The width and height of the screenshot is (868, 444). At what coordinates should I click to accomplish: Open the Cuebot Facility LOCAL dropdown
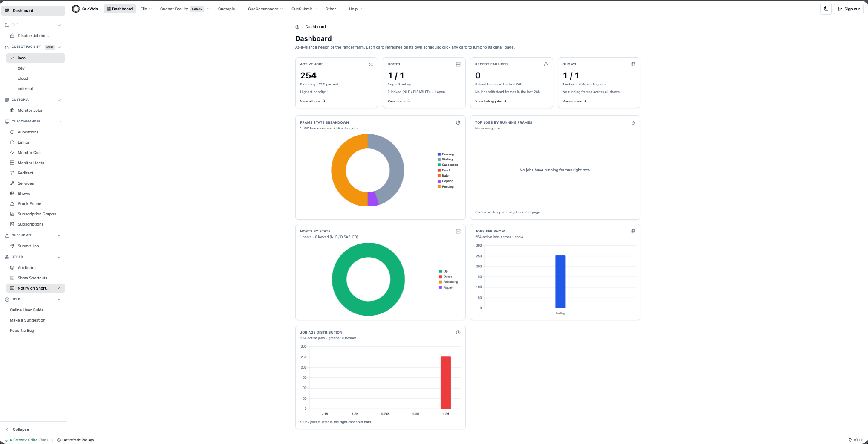185,9
